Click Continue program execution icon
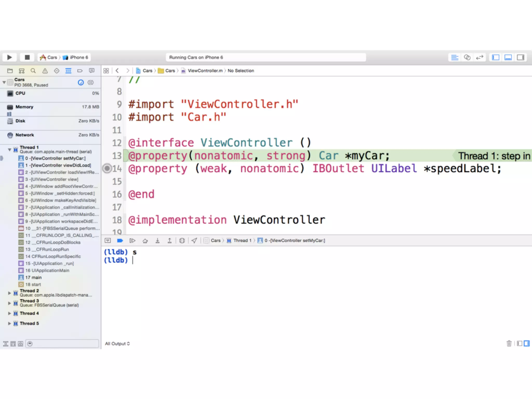Screen dimensions: 532x399 click(132, 241)
